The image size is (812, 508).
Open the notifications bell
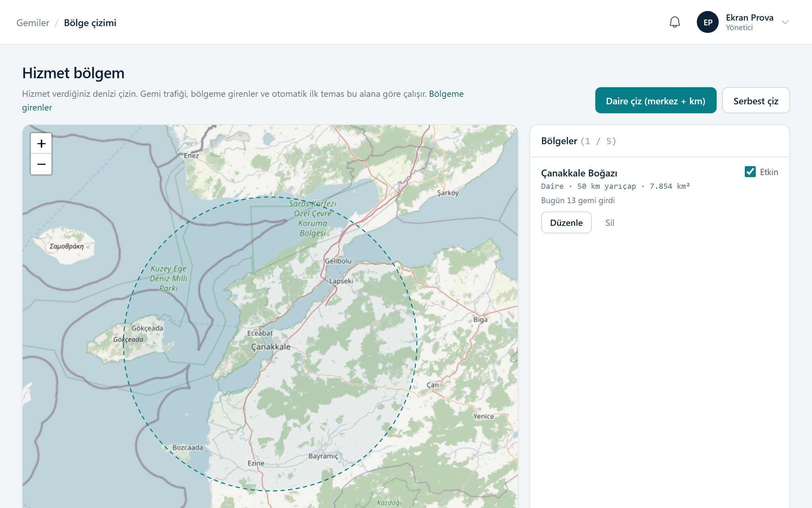point(674,22)
